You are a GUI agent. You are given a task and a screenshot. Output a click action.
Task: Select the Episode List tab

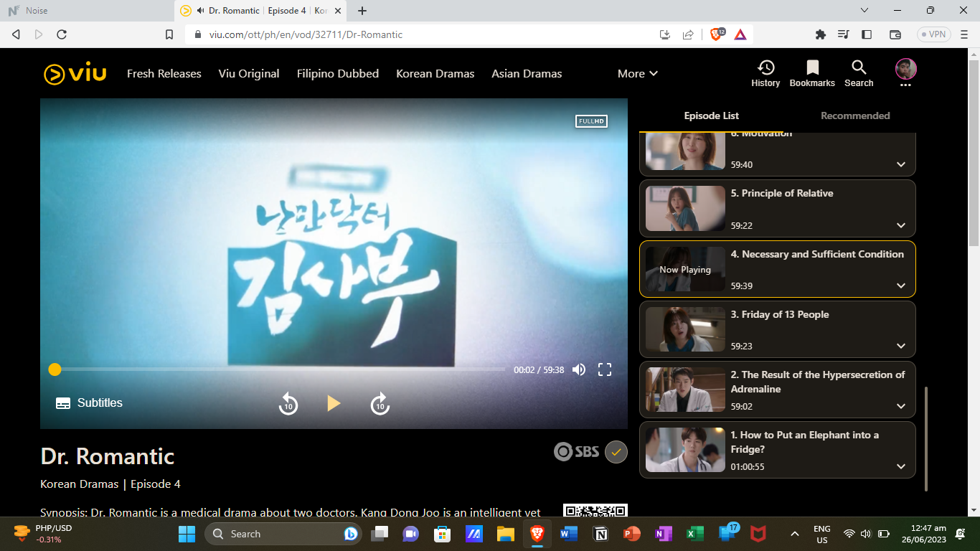pos(712,116)
